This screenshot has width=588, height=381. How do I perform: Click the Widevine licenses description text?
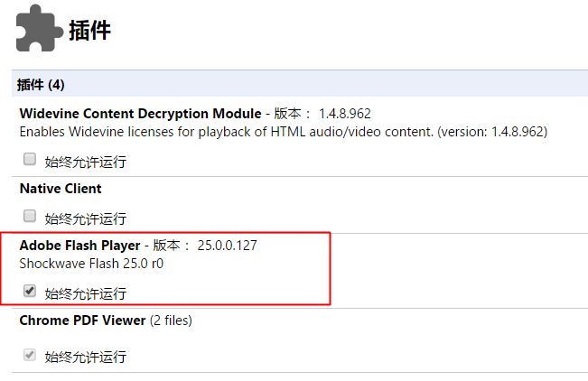(283, 132)
